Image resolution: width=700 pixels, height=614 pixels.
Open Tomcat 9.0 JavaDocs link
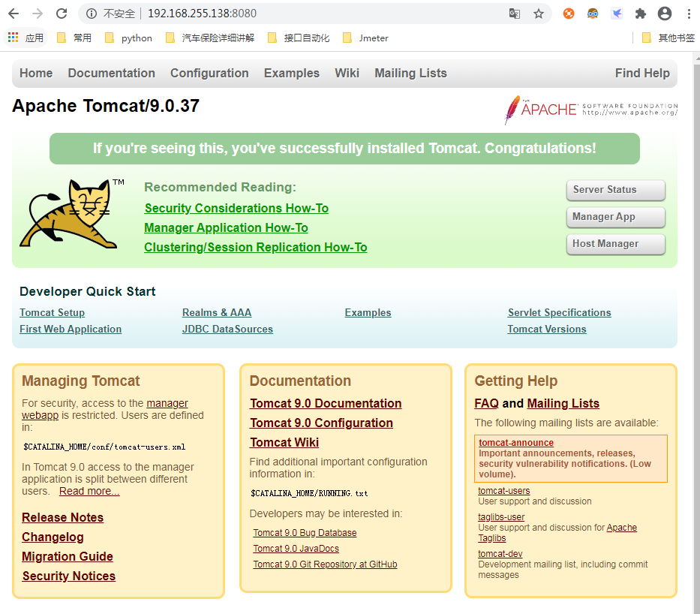pyautogui.click(x=296, y=549)
